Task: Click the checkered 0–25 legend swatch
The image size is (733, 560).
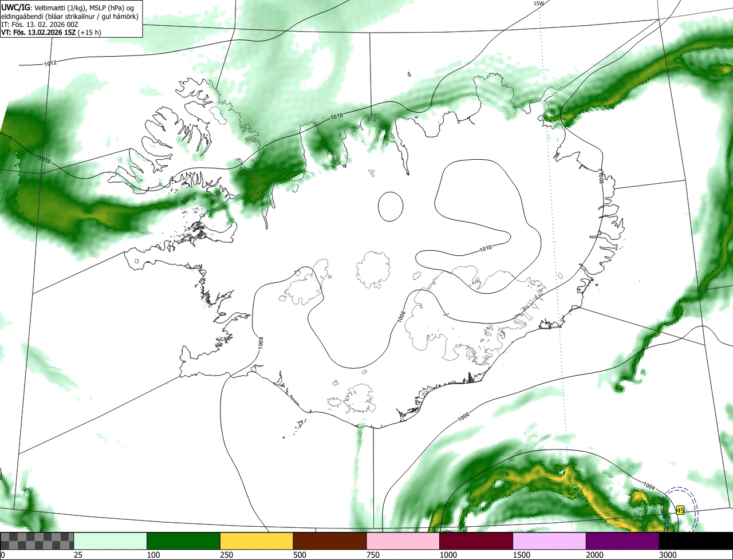Action: (37, 541)
